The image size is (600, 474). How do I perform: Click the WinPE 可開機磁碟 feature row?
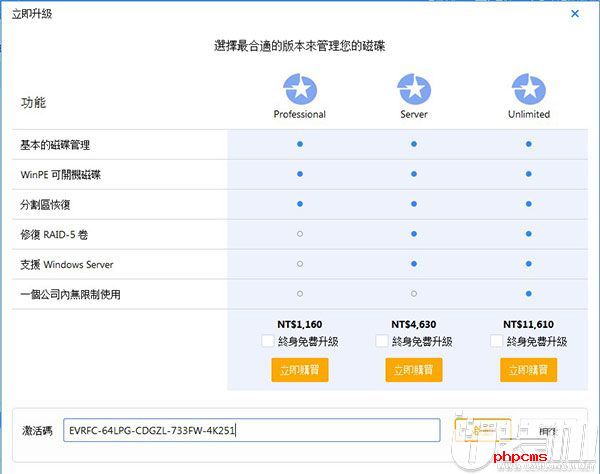click(300, 174)
